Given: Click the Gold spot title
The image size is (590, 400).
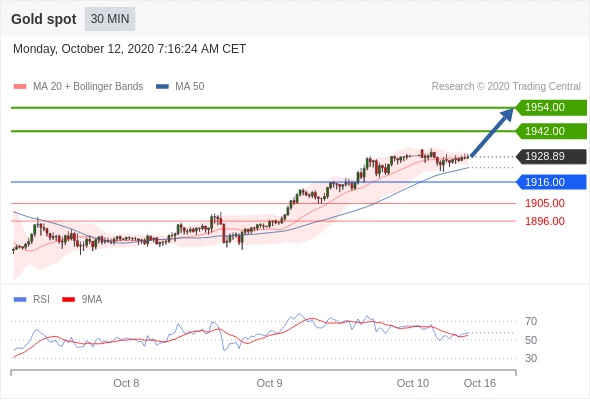Looking at the screenshot, I should pyautogui.click(x=44, y=19).
